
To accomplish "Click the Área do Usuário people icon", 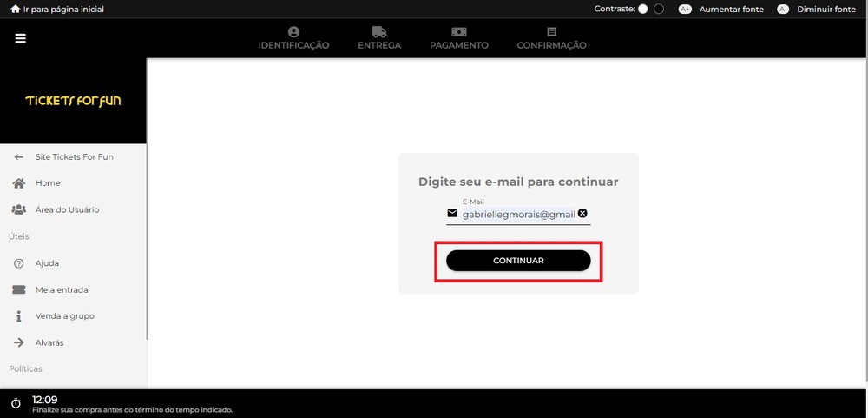I will click(x=19, y=209).
